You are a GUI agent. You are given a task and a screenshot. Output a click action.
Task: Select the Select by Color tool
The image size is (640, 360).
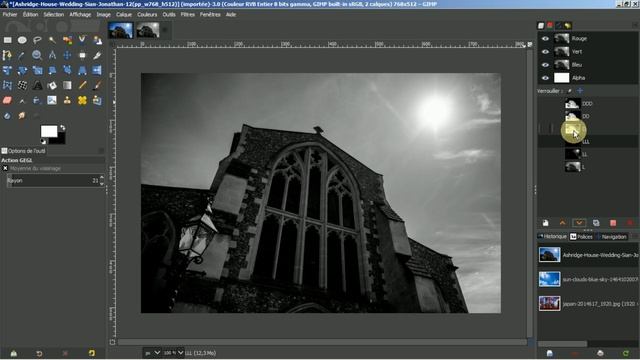67,40
